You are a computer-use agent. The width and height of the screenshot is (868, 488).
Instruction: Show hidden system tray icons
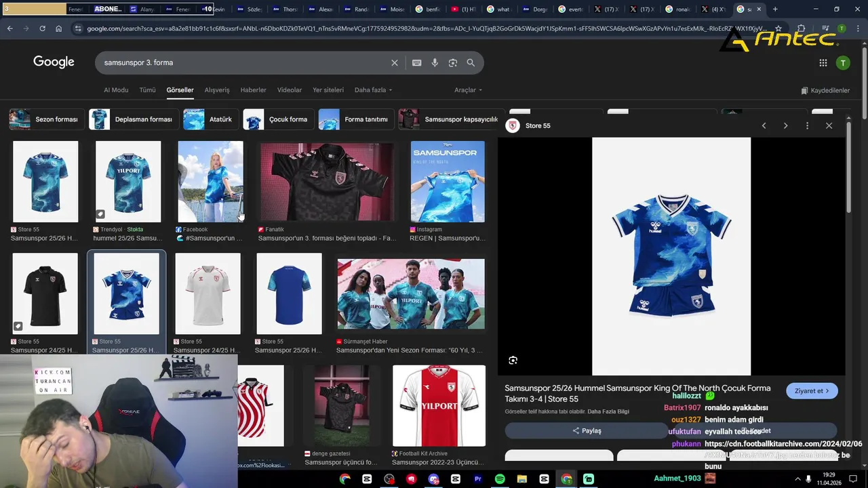pos(797,479)
